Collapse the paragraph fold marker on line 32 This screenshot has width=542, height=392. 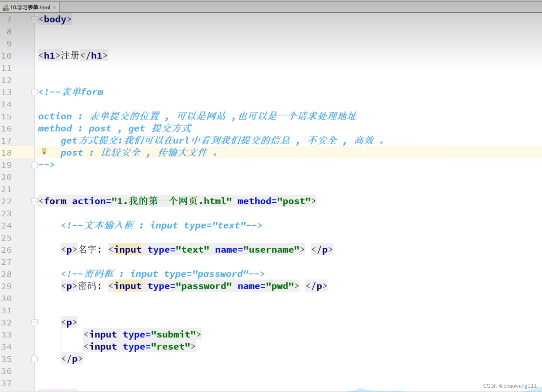(x=34, y=322)
